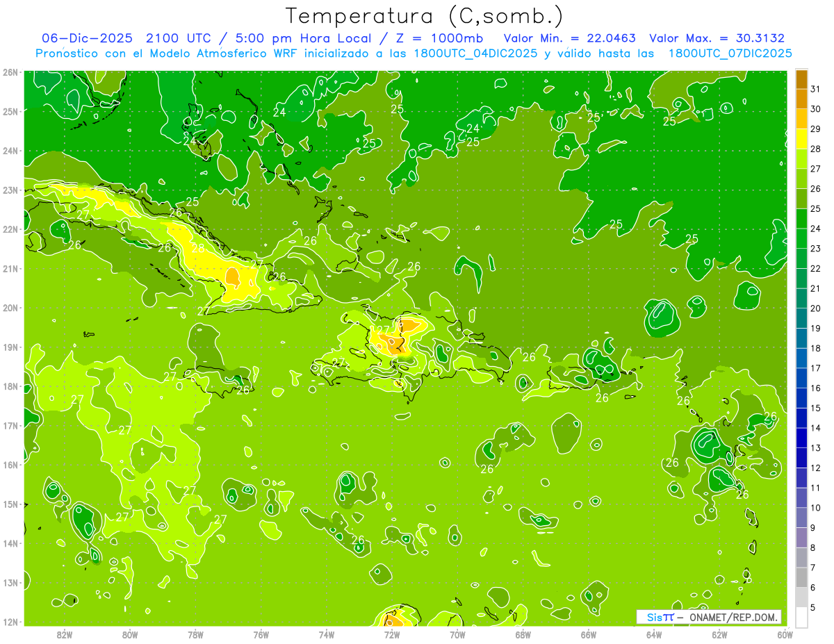834x644 pixels.
Task: Select 'Valor Min. = 22.0463' text
Action: [569, 38]
